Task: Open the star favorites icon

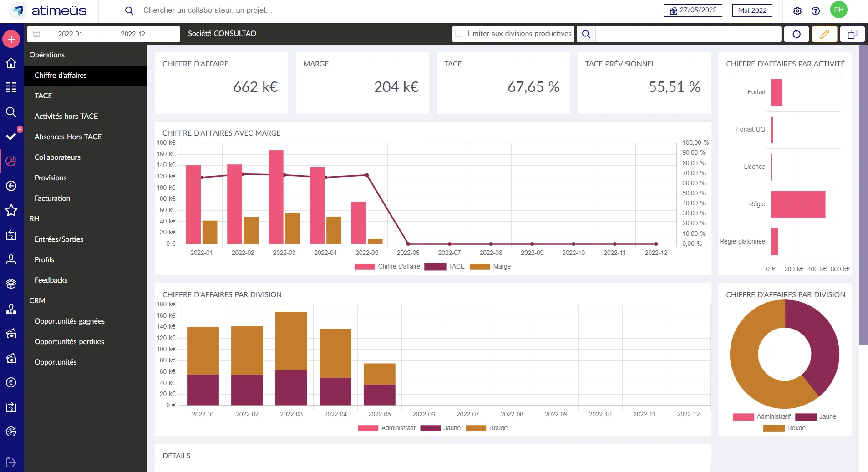Action: 11,210
